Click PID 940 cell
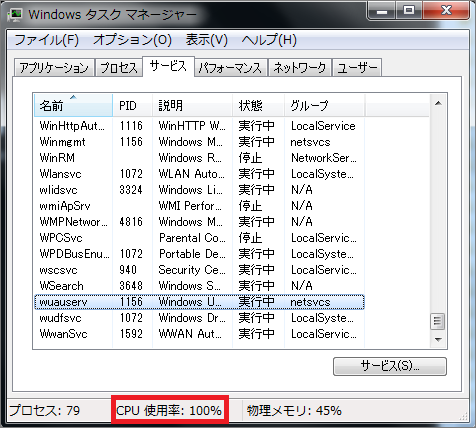This screenshot has height=428, width=476. [128, 270]
